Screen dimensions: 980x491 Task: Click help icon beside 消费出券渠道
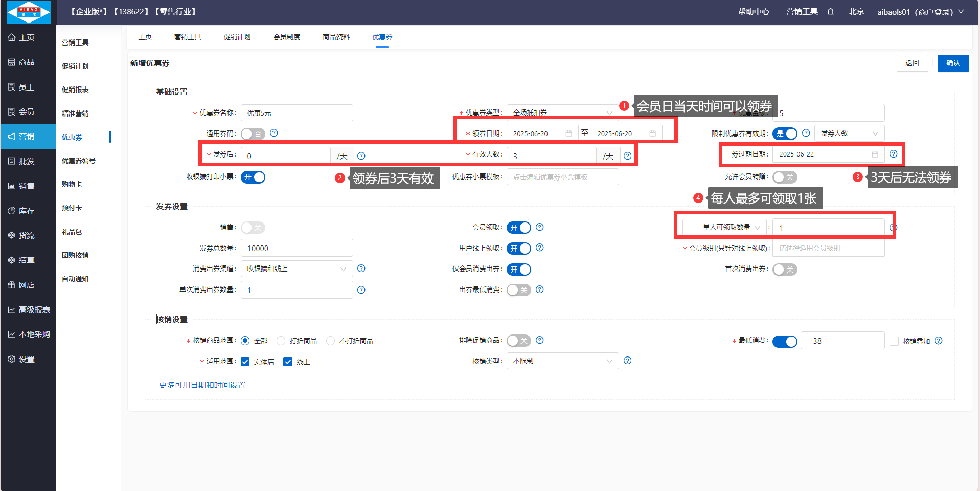click(x=361, y=269)
